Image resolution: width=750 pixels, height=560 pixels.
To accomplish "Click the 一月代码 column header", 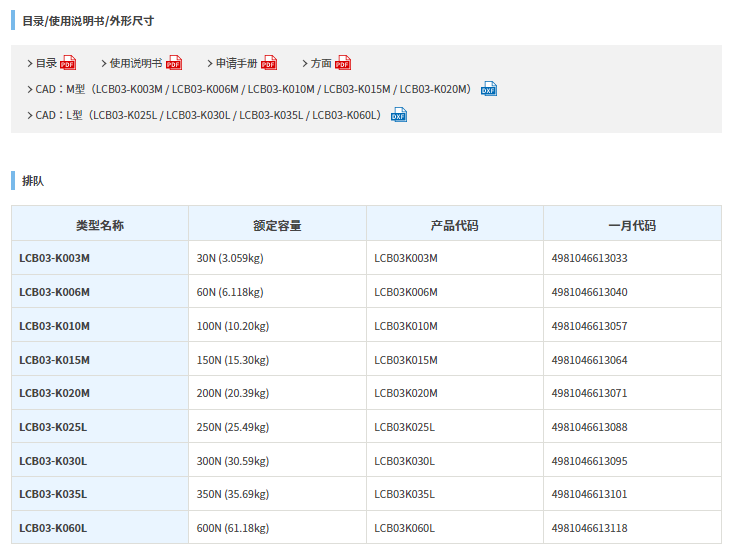I will coord(632,223).
